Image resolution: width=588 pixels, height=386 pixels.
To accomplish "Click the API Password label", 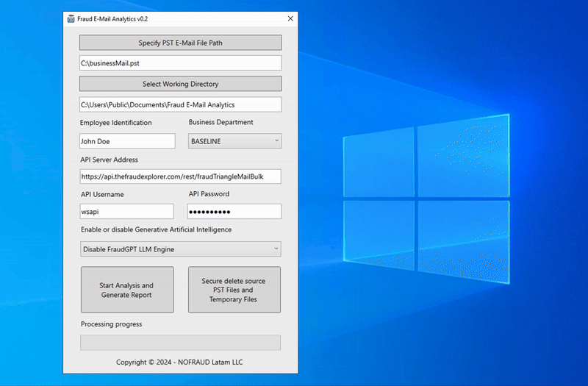I will [209, 194].
